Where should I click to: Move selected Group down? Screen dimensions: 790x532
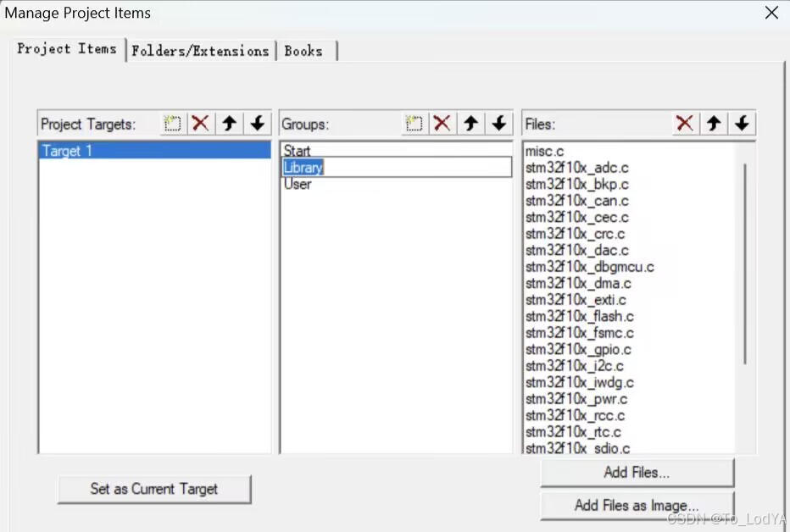498,124
